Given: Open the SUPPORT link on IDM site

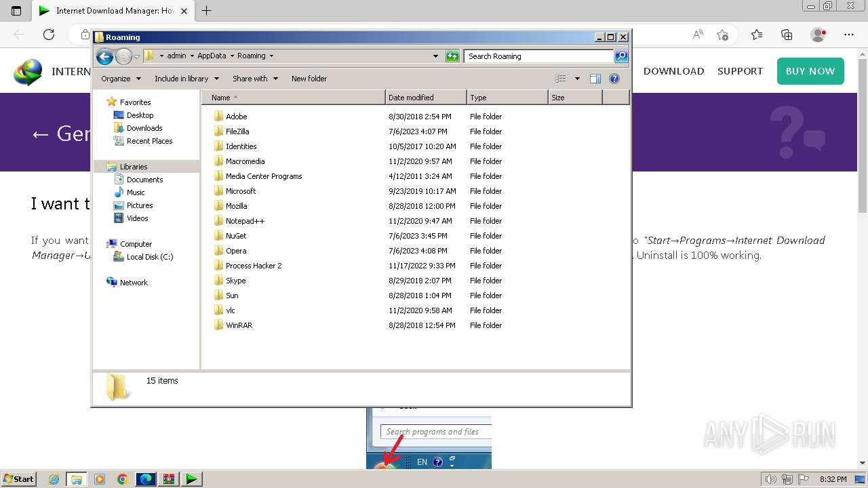Looking at the screenshot, I should 740,71.
